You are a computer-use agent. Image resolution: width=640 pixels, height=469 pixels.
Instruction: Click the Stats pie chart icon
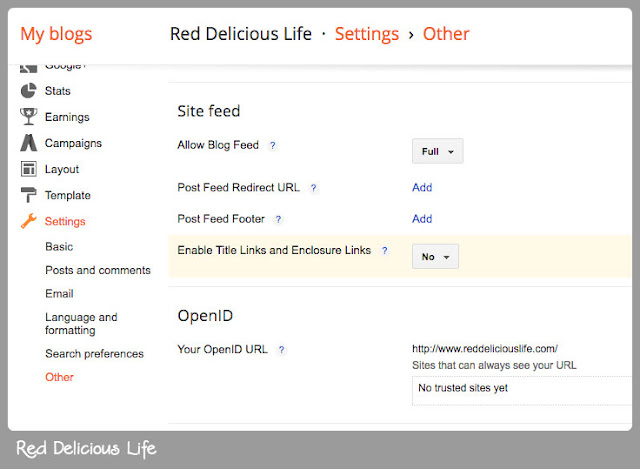tap(28, 91)
